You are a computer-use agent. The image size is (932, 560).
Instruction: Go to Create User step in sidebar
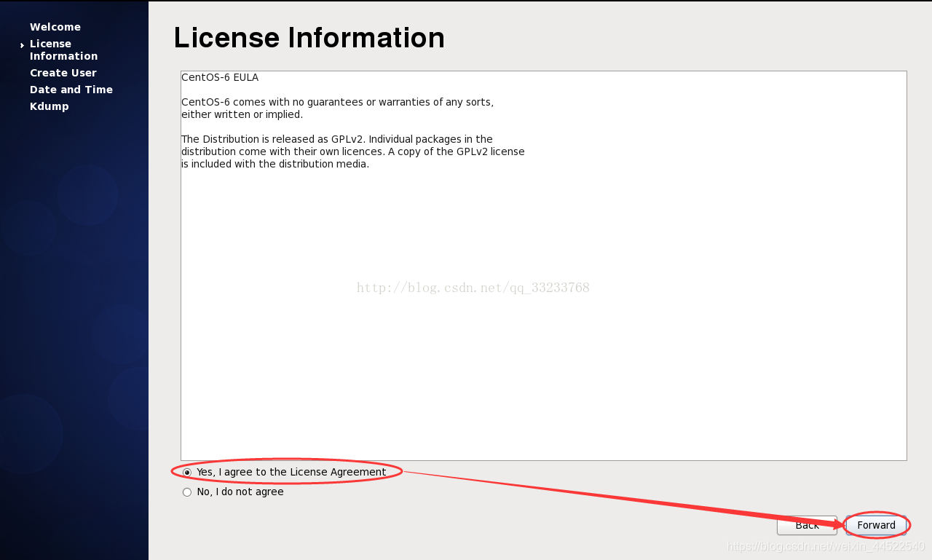pyautogui.click(x=63, y=73)
